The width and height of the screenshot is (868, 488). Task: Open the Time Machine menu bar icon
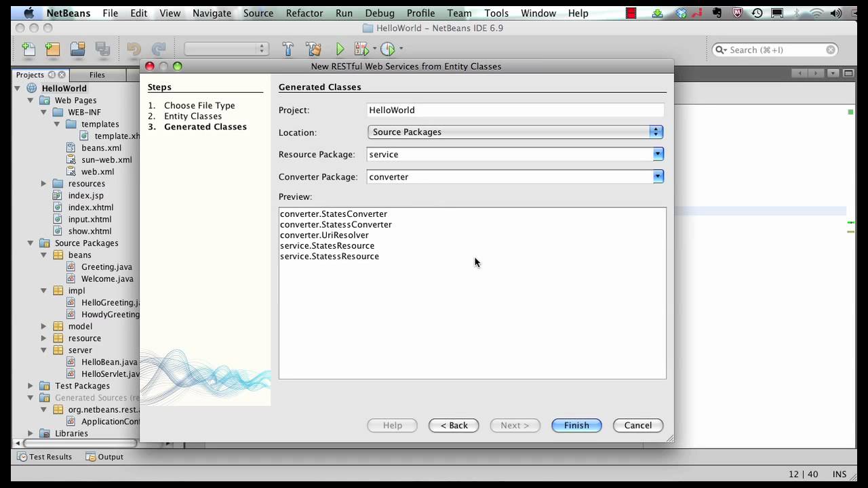(757, 13)
